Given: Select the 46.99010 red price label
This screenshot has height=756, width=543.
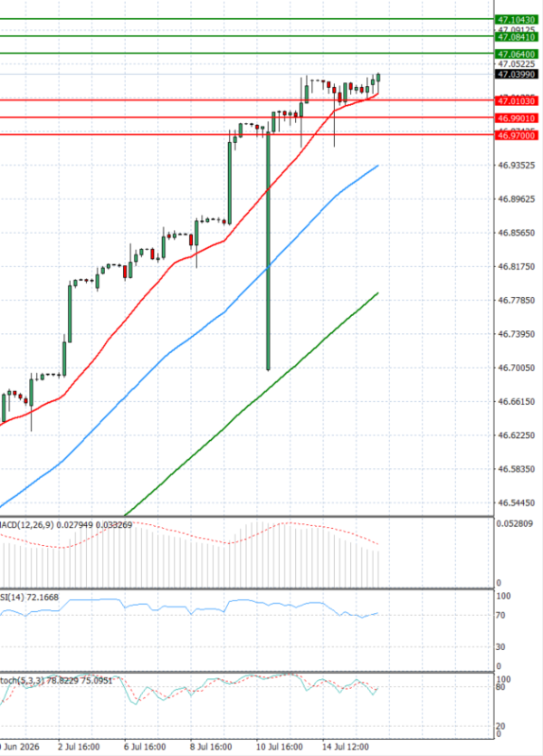Looking at the screenshot, I should (516, 118).
